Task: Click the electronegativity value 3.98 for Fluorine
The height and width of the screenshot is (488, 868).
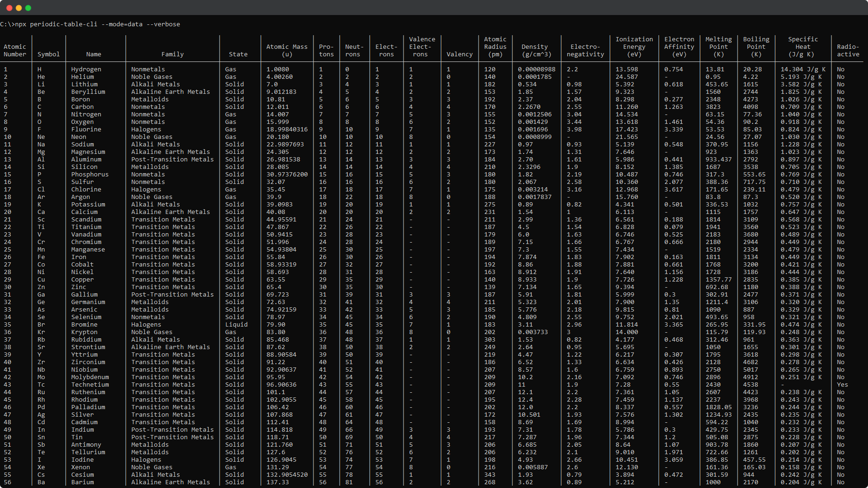Action: click(x=574, y=129)
